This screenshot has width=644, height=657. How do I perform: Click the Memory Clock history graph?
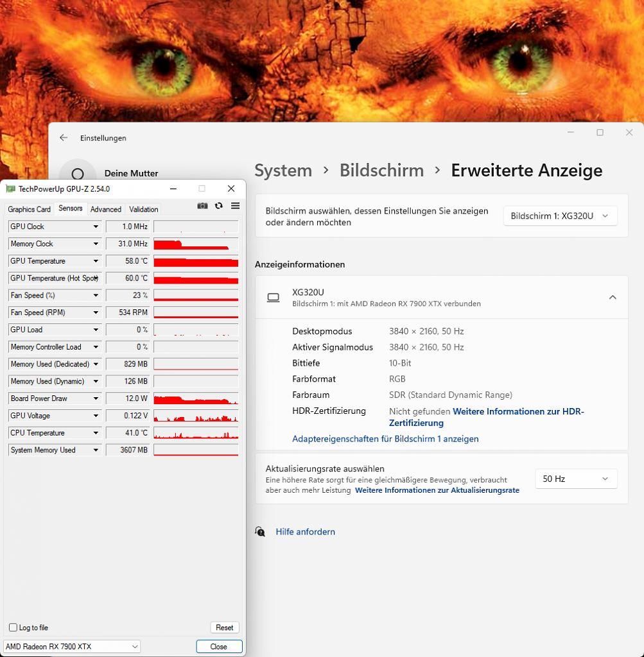196,244
